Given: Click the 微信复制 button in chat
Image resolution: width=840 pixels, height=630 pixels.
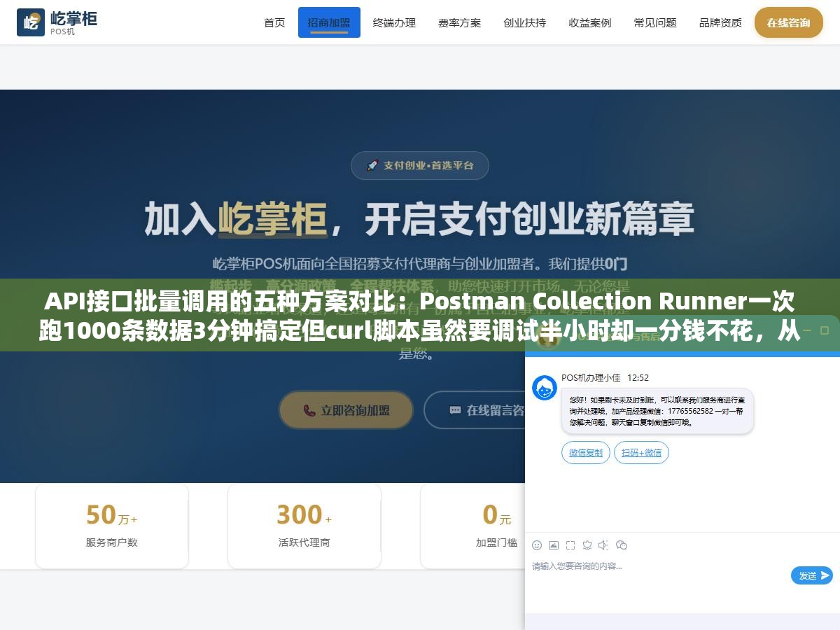Looking at the screenshot, I should pos(586,453).
